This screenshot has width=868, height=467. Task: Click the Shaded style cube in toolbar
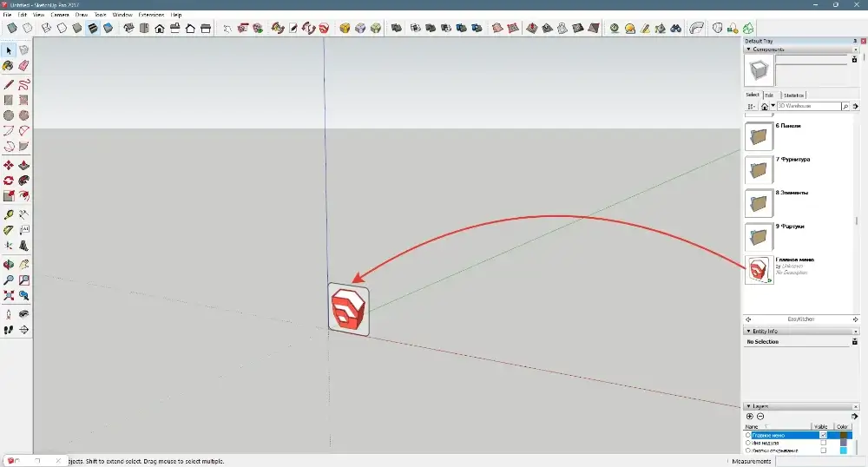(x=77, y=29)
